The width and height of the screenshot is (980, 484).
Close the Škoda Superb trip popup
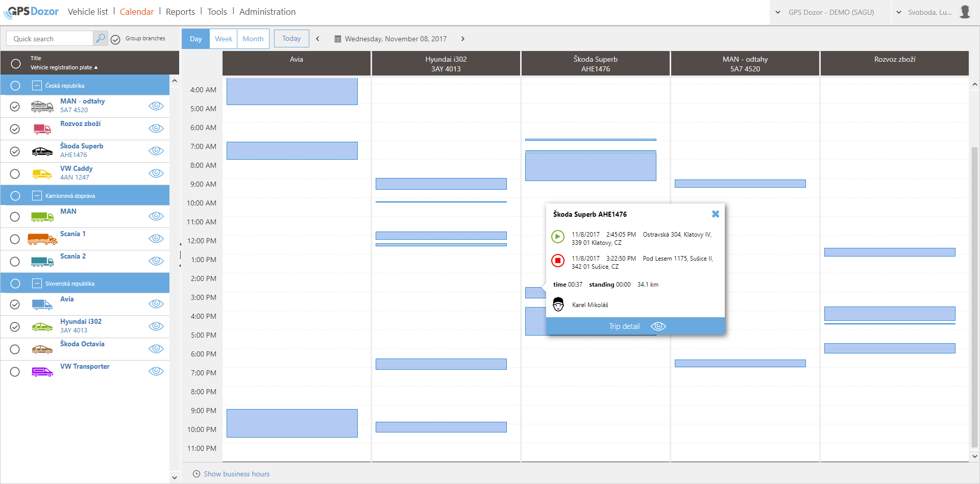(715, 214)
